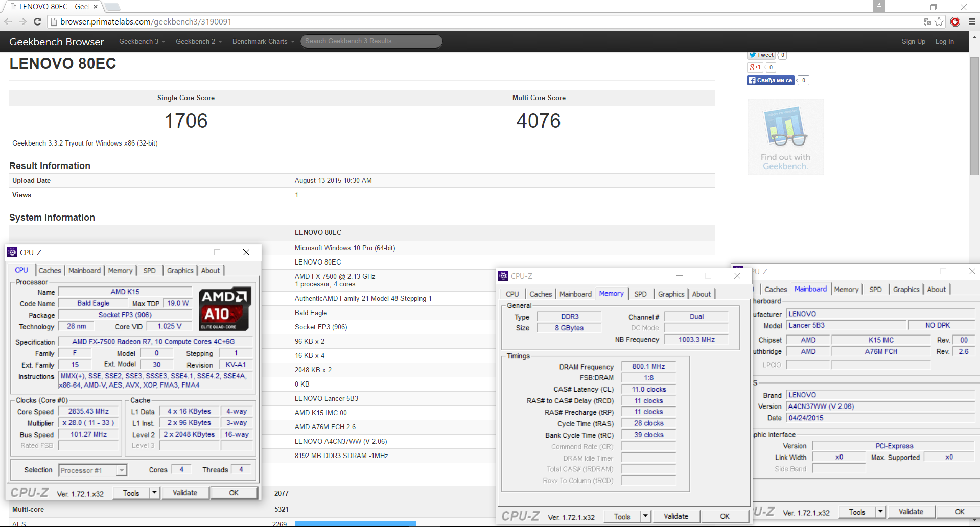The image size is (980, 527).
Task: Click the new tab button
Action: pos(112,7)
